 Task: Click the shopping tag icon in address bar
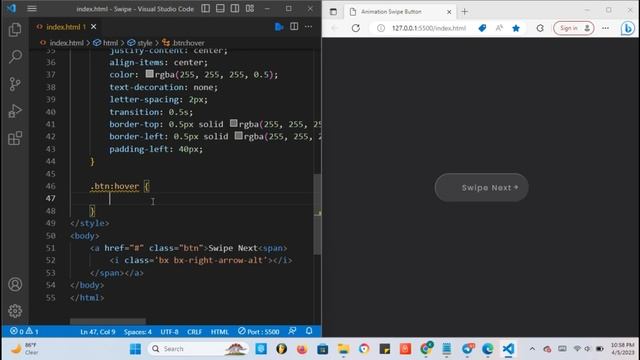coord(482,28)
